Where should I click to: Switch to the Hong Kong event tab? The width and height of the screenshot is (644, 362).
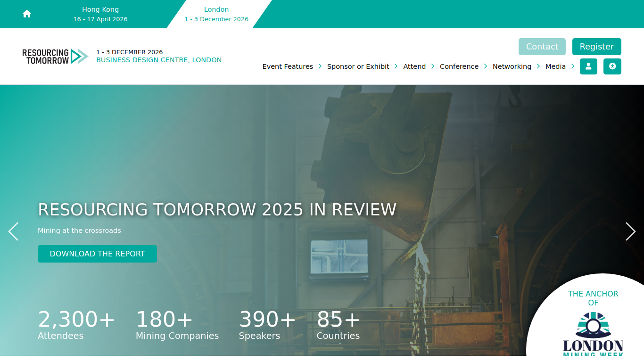100,14
